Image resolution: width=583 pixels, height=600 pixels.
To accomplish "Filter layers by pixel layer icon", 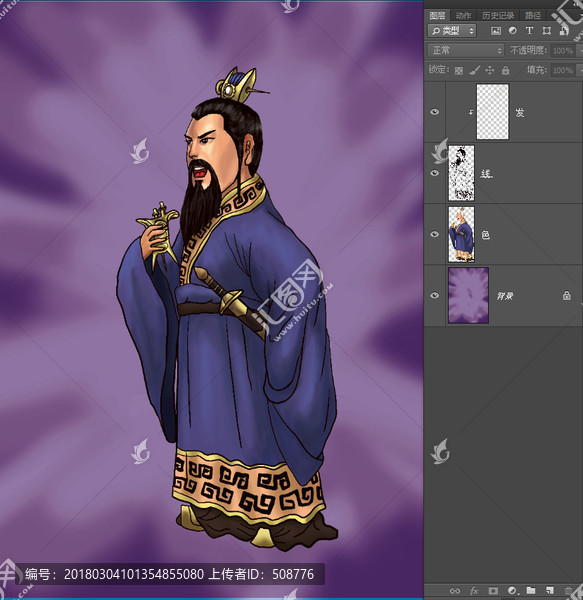I will coord(496,31).
